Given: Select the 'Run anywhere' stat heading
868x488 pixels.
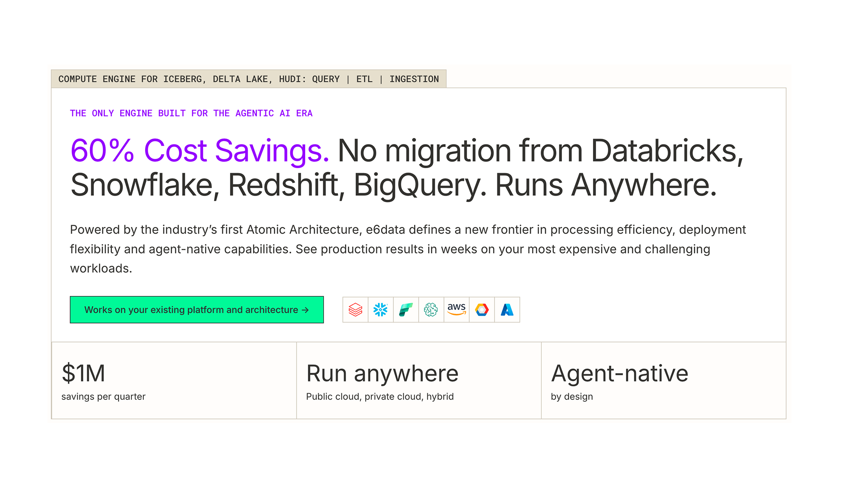Looking at the screenshot, I should (382, 373).
